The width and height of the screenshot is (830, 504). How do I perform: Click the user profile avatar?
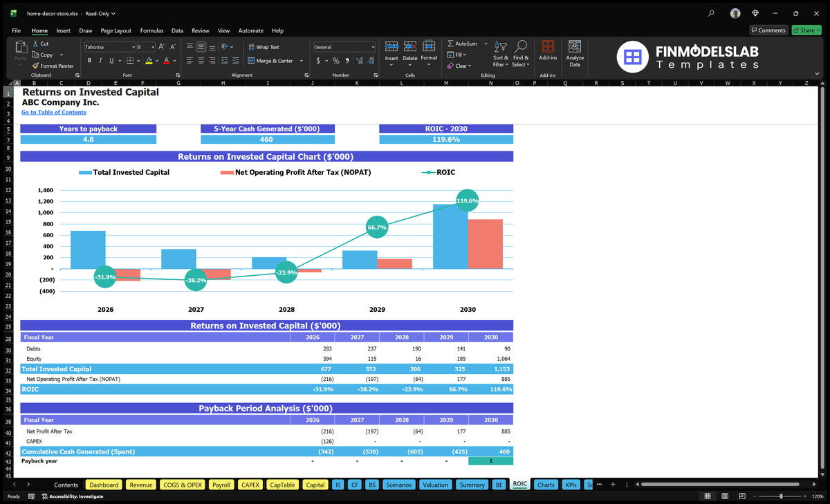[735, 13]
